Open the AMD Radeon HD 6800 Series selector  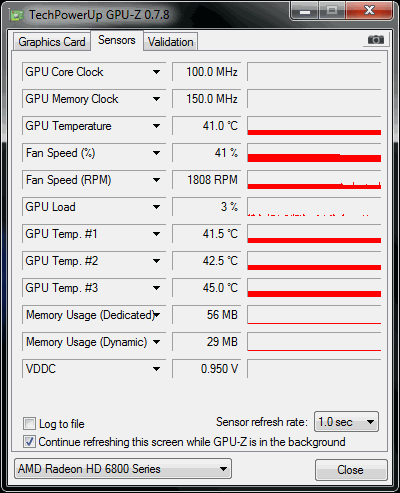point(123,469)
